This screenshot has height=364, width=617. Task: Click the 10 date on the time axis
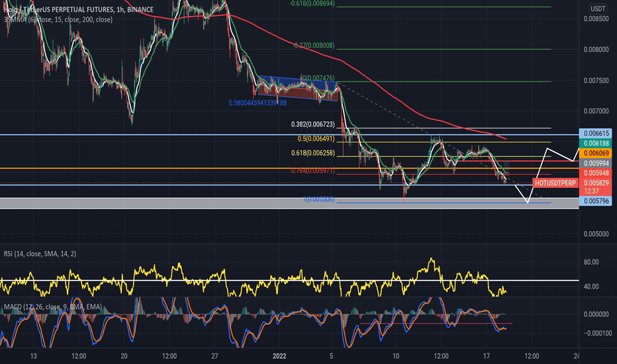click(x=396, y=356)
